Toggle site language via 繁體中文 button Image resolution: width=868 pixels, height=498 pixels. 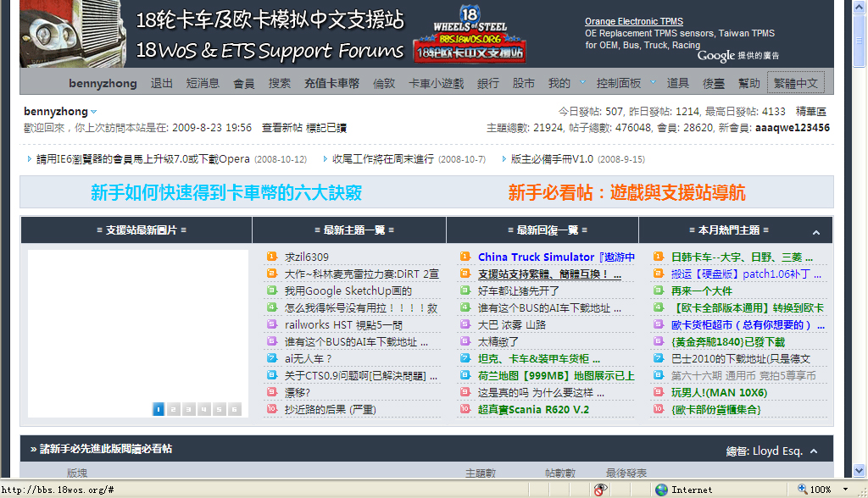pos(795,83)
